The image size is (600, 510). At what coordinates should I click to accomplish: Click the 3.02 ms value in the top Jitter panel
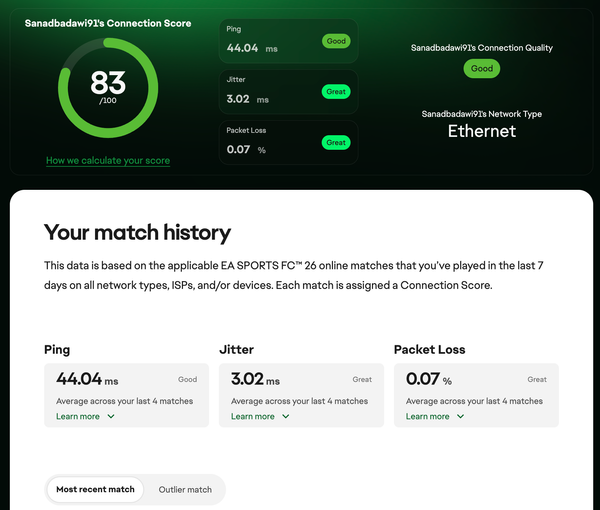point(247,99)
